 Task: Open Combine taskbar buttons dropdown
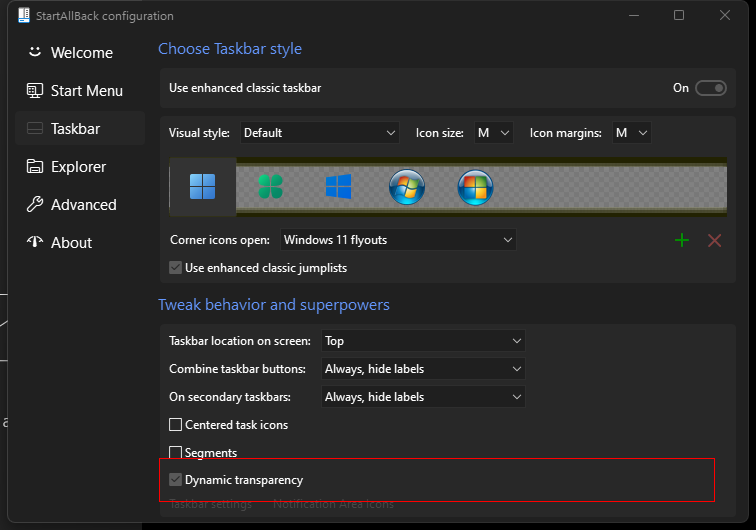tap(423, 369)
